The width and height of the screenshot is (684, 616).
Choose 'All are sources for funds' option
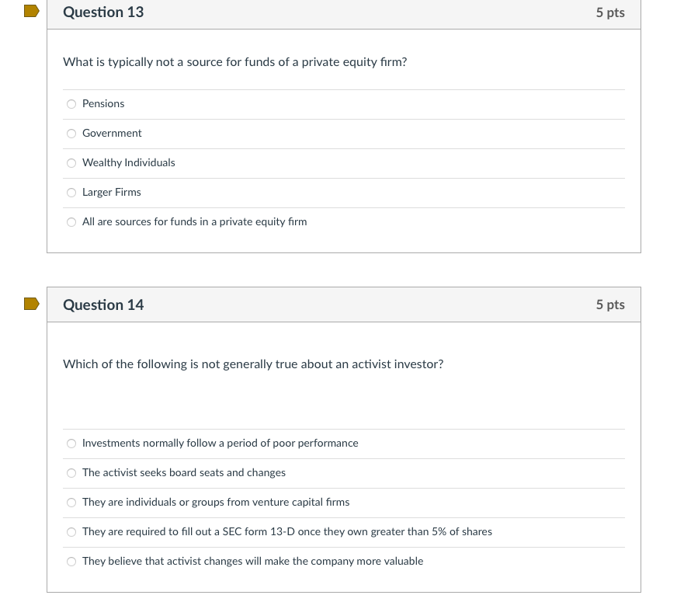point(71,222)
